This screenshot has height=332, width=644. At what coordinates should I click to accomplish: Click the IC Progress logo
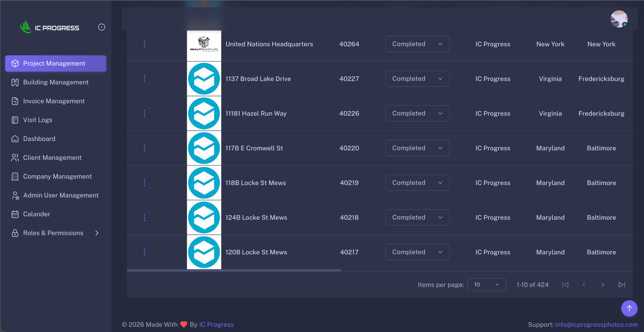point(50,27)
